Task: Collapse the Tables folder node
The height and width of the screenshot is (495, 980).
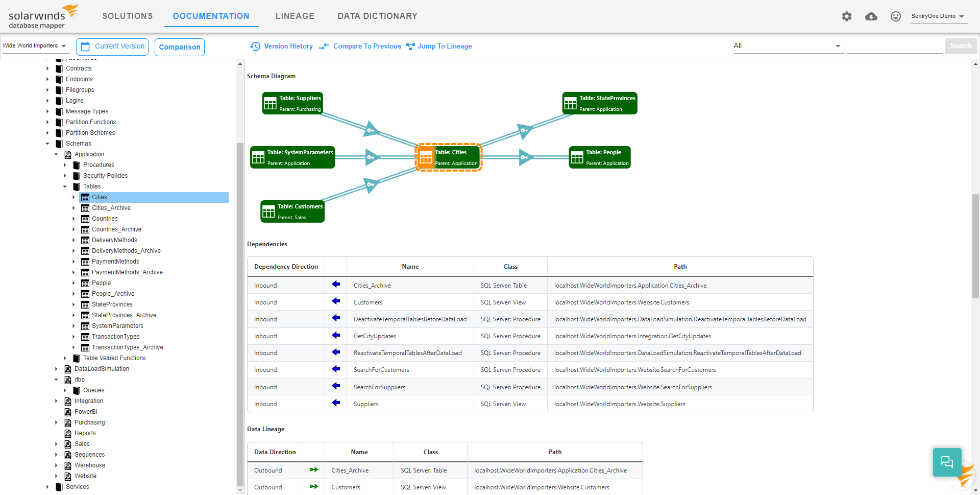Action: coord(65,186)
